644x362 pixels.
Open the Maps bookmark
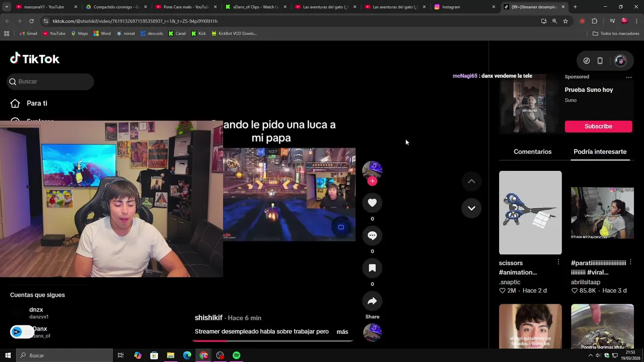tap(79, 33)
